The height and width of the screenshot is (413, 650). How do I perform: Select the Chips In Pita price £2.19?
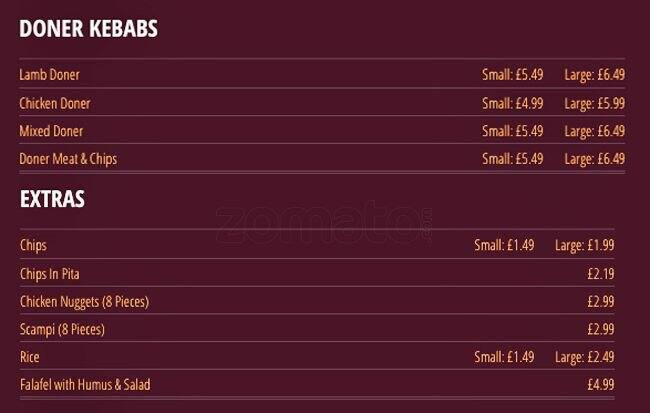(x=600, y=273)
